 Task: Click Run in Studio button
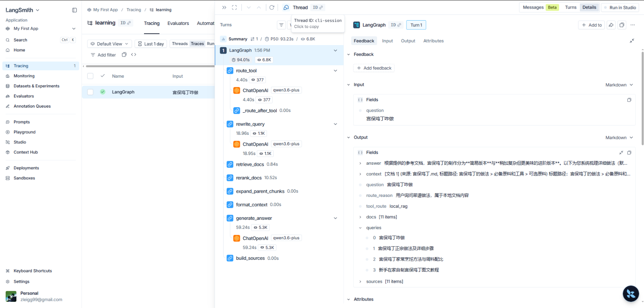point(619,7)
